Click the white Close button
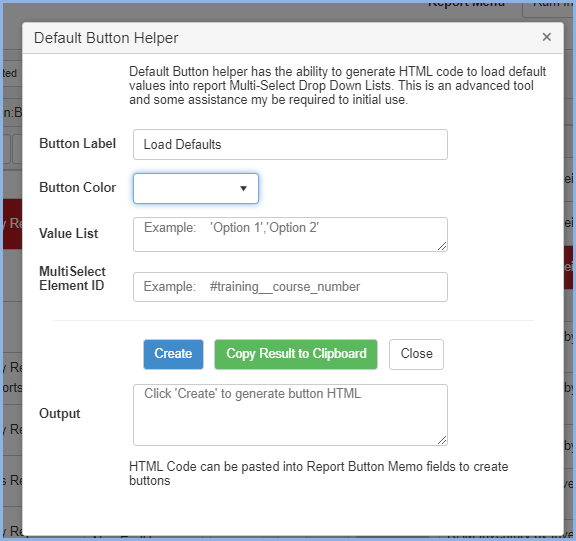This screenshot has height=541, width=576. click(417, 354)
